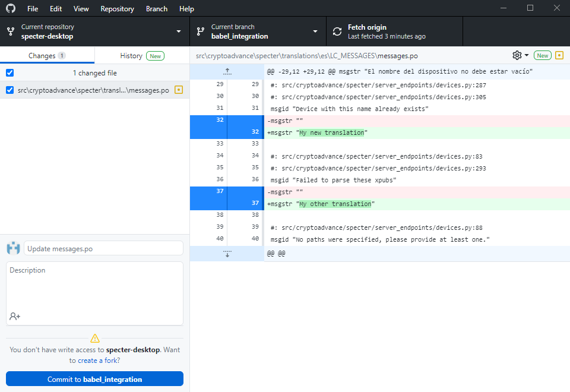Uncheck the messages.po file checkbox
Viewport: 570px width, 392px height.
(x=10, y=90)
